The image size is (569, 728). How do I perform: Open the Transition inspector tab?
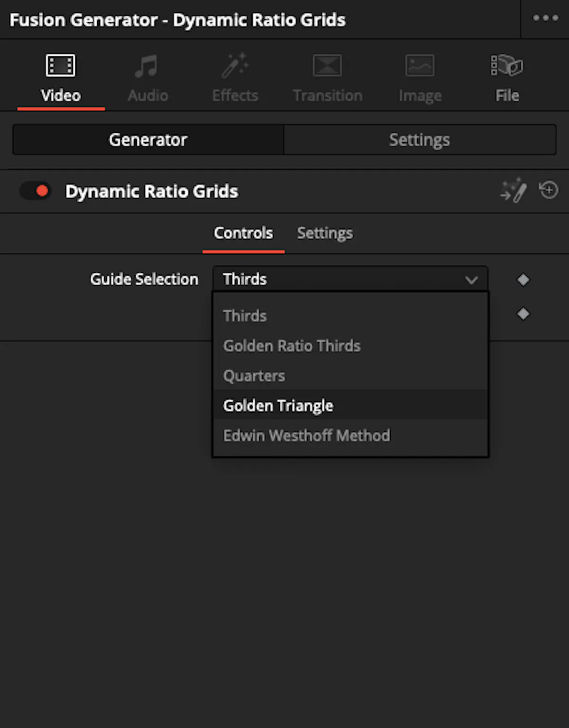point(328,78)
